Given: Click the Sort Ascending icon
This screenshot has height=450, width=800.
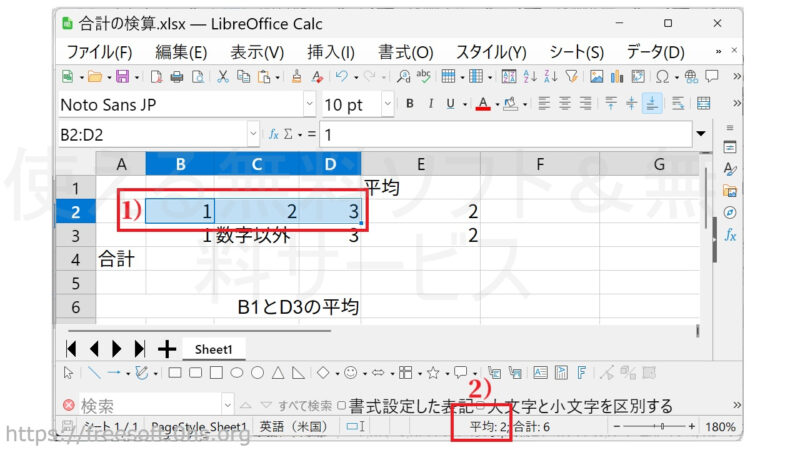Looking at the screenshot, I should pyautogui.click(x=530, y=77).
